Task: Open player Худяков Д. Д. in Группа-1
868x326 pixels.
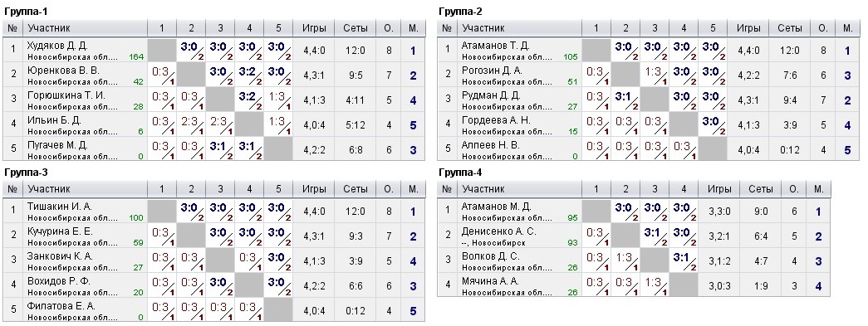Action: tap(57, 46)
